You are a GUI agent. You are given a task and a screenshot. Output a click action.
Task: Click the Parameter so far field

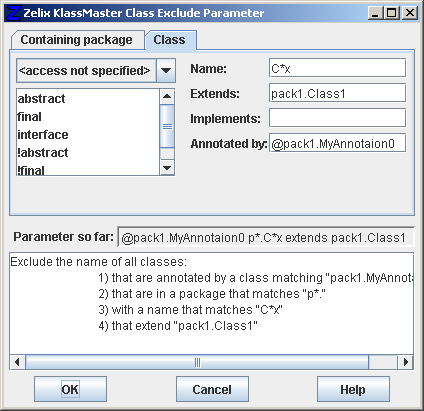pyautogui.click(x=266, y=238)
